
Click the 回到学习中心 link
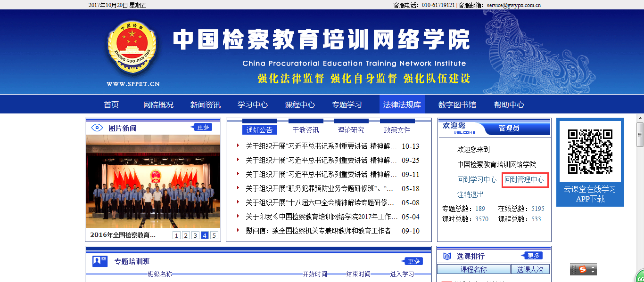[x=477, y=179]
